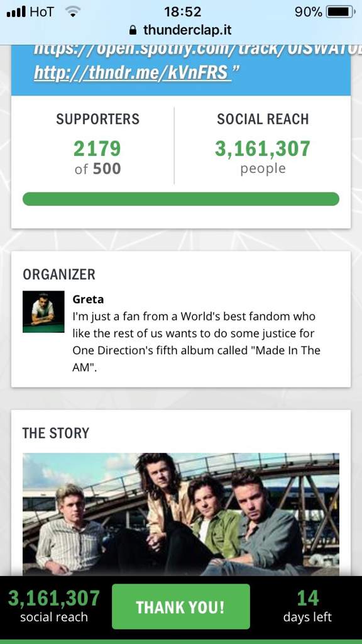Tap the 90% battery percentage text

pyautogui.click(x=308, y=12)
